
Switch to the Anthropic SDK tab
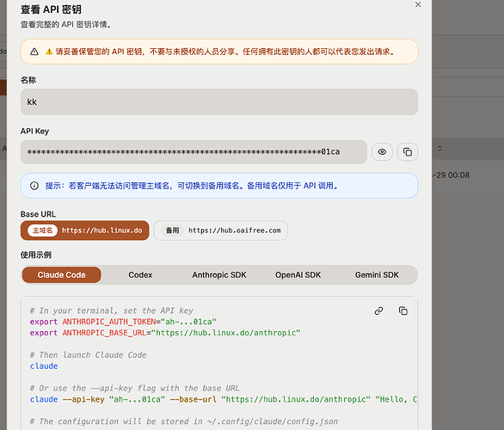tap(219, 275)
